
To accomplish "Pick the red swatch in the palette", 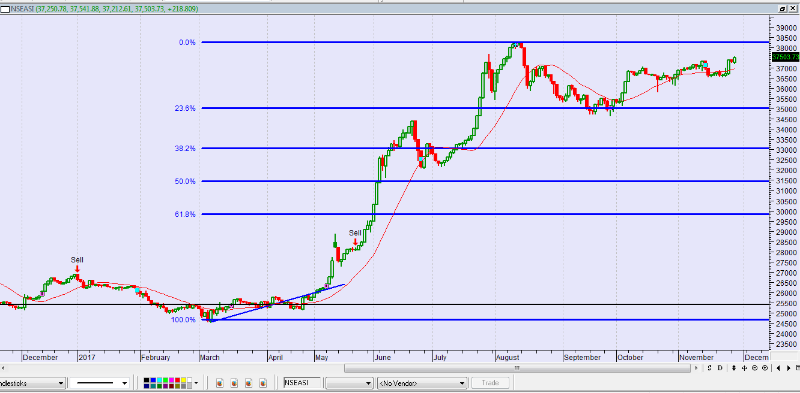I will click(x=178, y=380).
